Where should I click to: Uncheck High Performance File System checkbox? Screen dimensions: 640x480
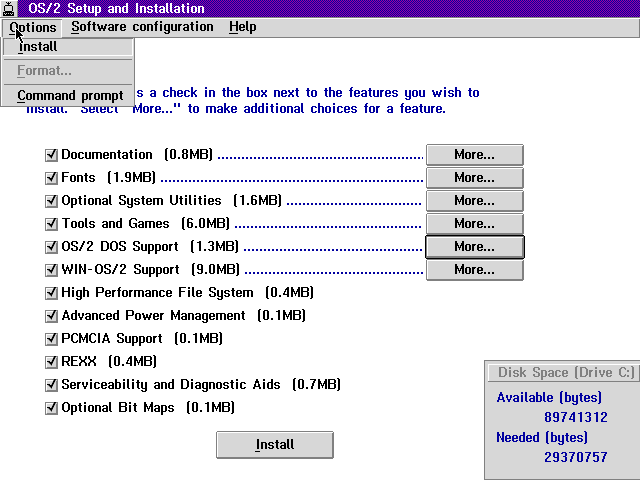[x=51, y=293]
